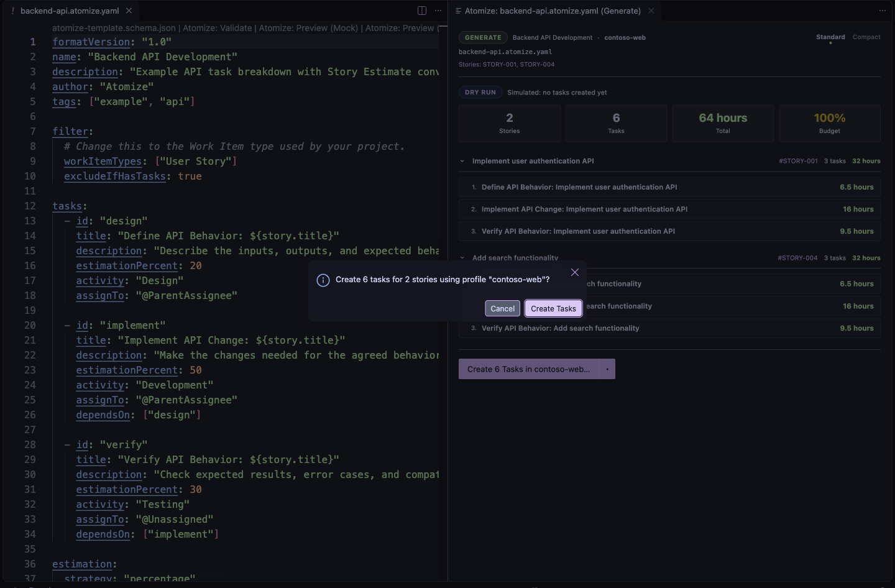Image resolution: width=895 pixels, height=588 pixels.
Task: Click line number 12 in the editor gutter
Action: [30, 206]
